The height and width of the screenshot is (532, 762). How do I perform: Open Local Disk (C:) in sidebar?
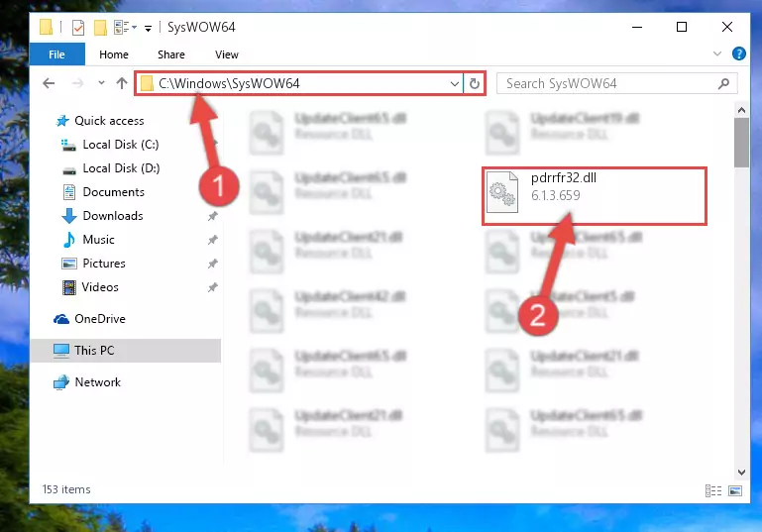point(121,145)
